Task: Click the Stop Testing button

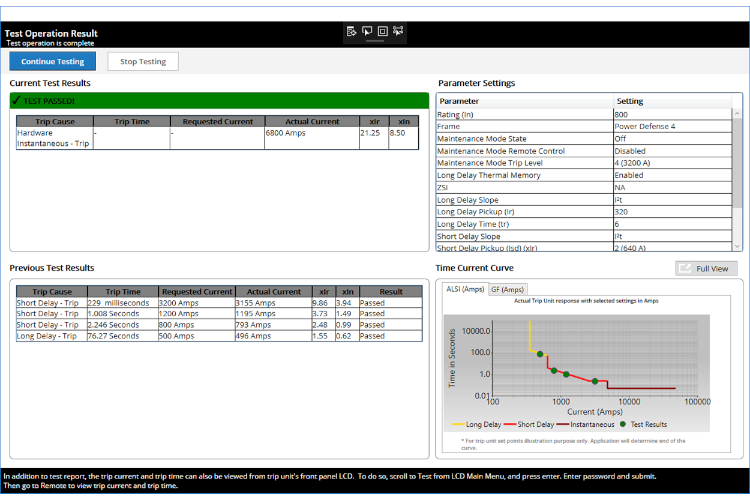Action: (x=143, y=61)
